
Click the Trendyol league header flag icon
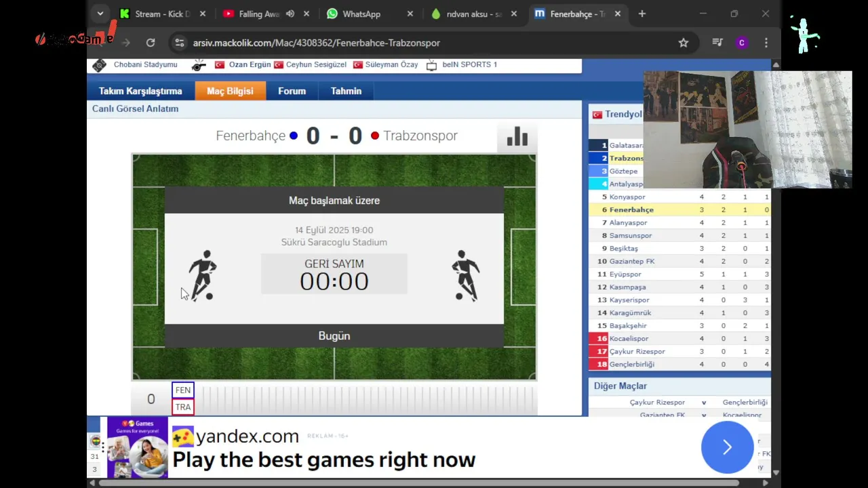click(x=597, y=115)
